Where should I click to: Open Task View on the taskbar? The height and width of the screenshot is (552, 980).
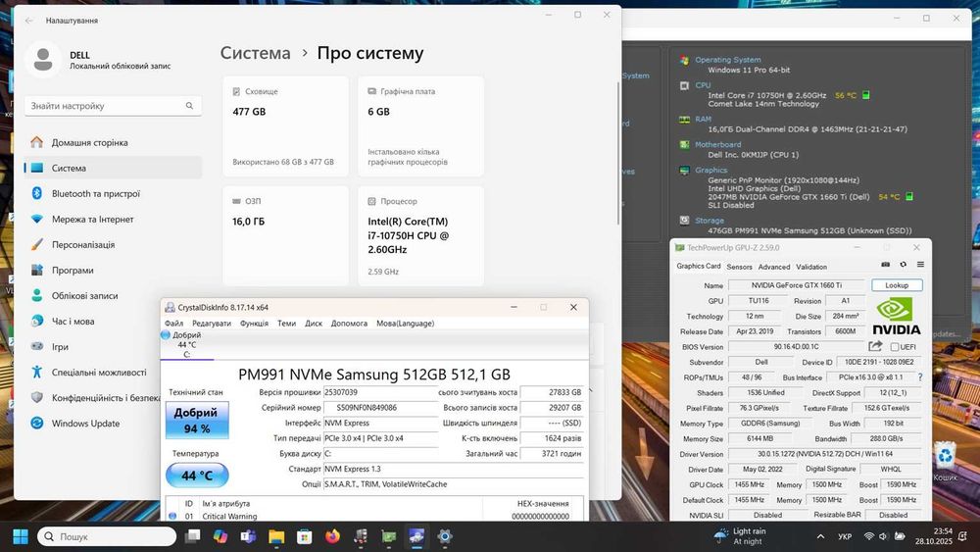[192, 536]
